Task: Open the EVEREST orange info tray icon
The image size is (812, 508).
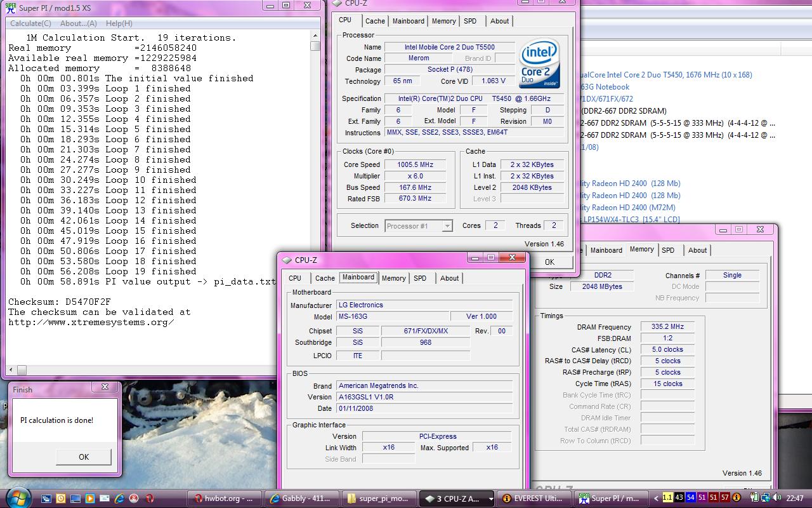Action: pos(737,498)
